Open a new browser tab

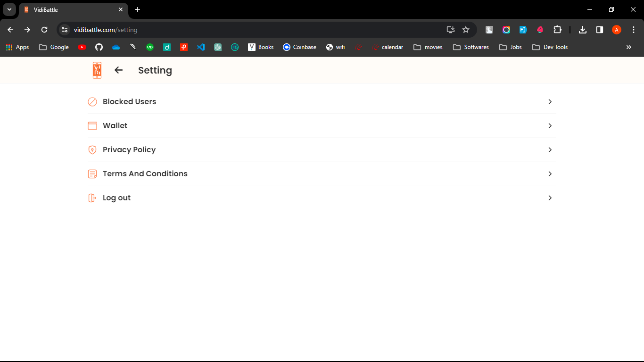(138, 9)
